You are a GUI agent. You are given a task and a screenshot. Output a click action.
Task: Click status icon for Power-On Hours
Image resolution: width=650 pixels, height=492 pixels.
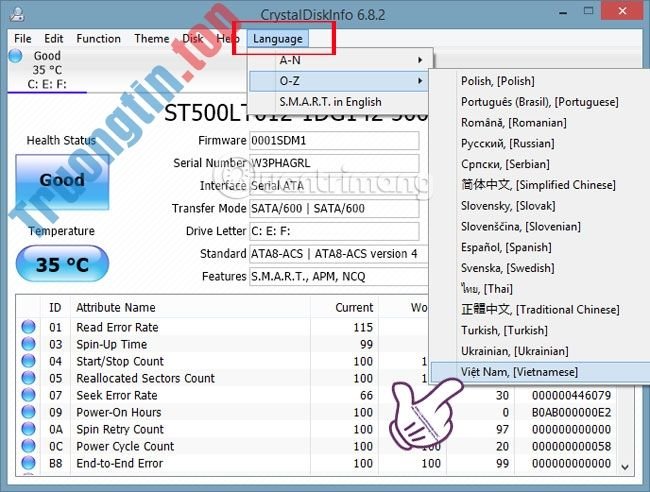pyautogui.click(x=28, y=412)
